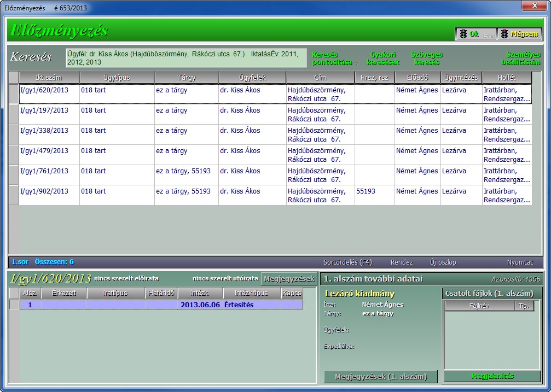Sort by Ügytípus column header
Screen dimensions: 551x392
[117, 78]
